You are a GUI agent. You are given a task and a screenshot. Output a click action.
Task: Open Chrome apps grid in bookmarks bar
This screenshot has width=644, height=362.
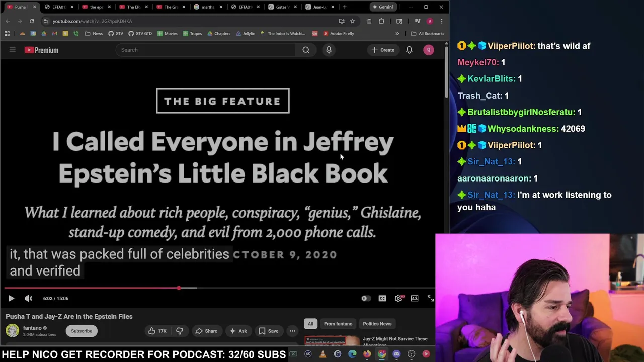click(x=7, y=34)
